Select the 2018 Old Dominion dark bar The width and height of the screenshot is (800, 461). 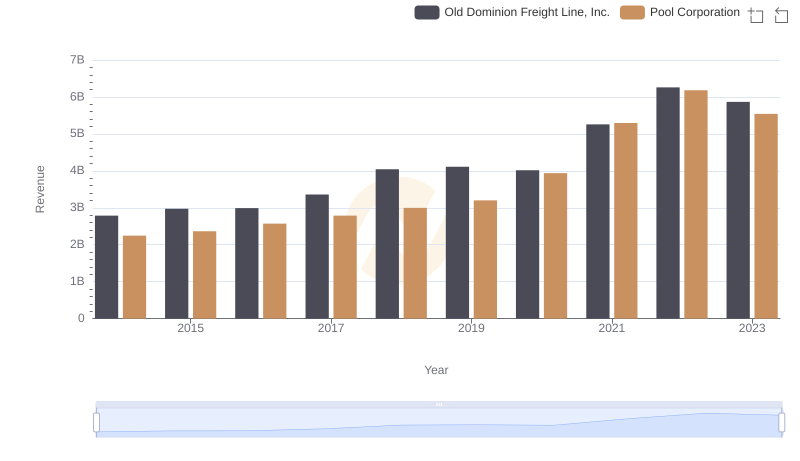[387, 244]
